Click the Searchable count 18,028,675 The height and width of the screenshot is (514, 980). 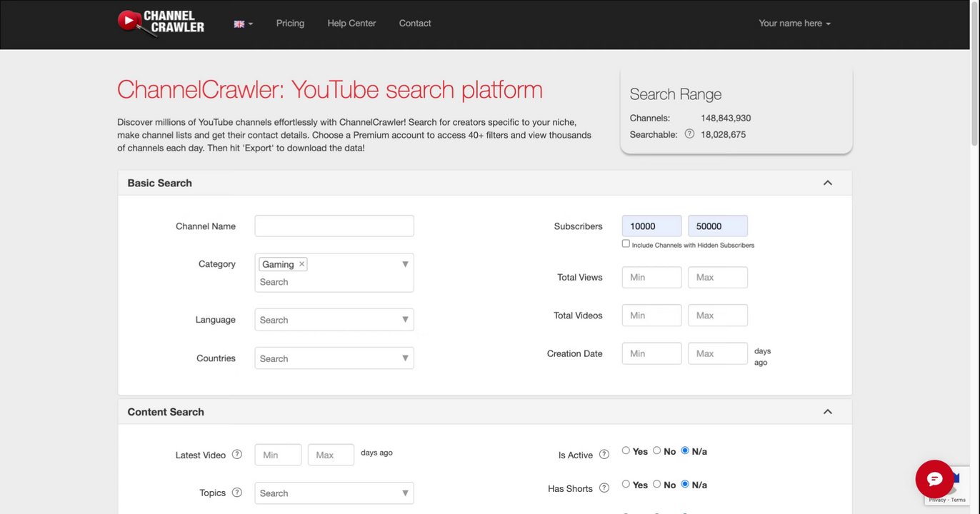(723, 134)
